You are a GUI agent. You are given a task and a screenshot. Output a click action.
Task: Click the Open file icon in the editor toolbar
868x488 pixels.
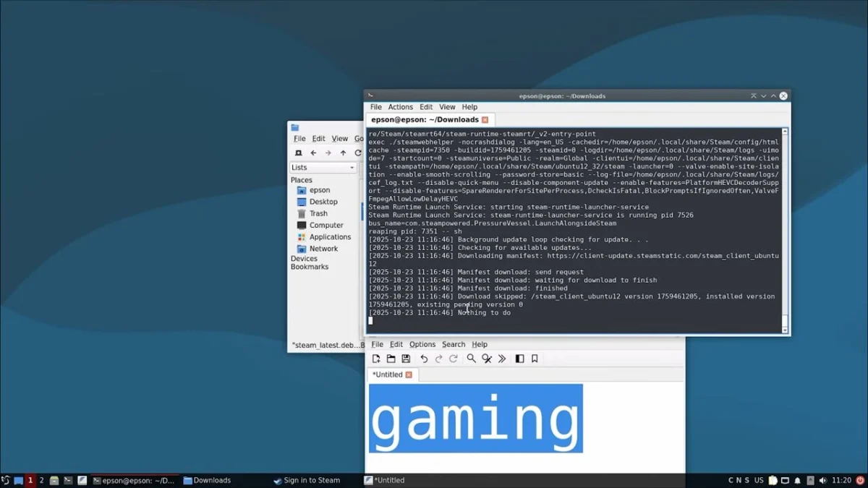[391, 359]
